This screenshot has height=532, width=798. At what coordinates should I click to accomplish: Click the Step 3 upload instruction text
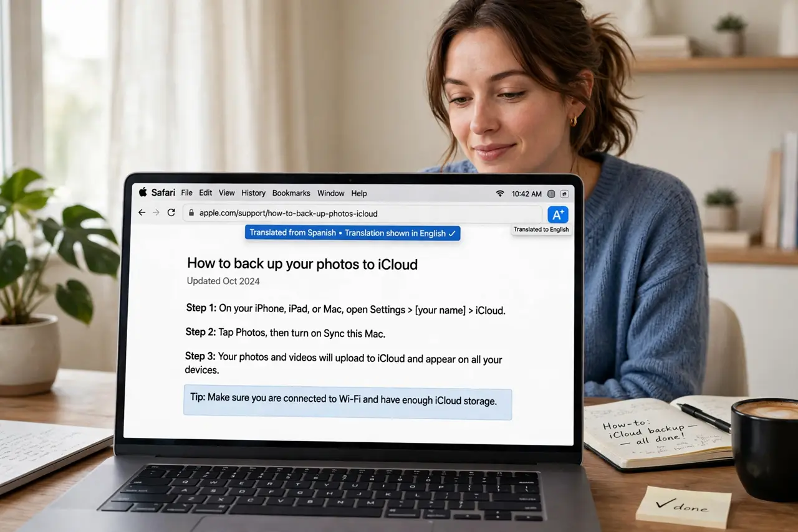(x=344, y=364)
